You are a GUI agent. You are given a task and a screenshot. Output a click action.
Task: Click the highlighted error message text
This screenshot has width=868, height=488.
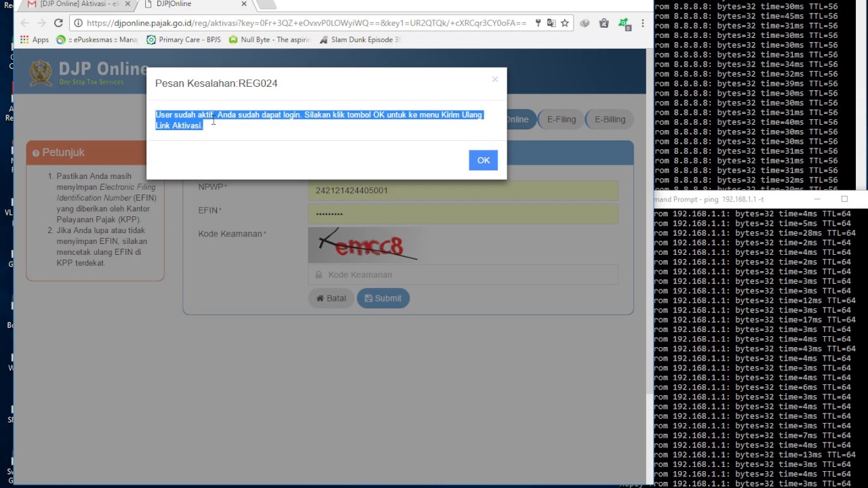[x=319, y=120]
